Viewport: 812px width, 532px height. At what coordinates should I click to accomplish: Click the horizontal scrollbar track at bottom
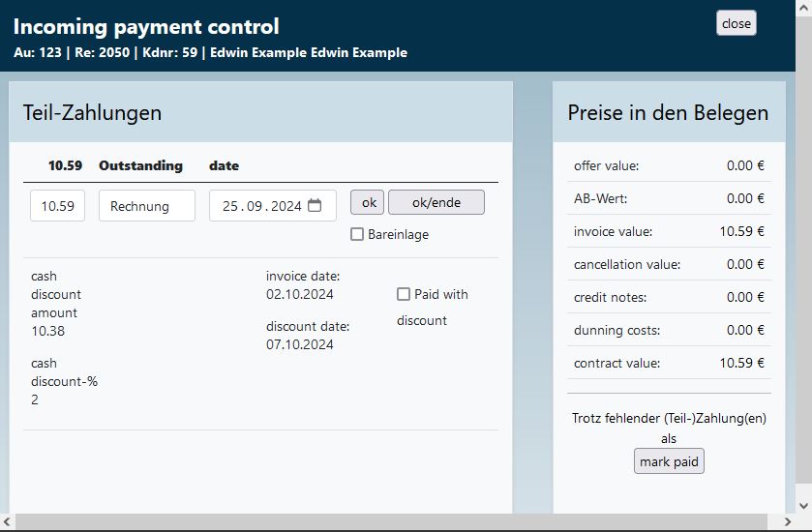397,522
